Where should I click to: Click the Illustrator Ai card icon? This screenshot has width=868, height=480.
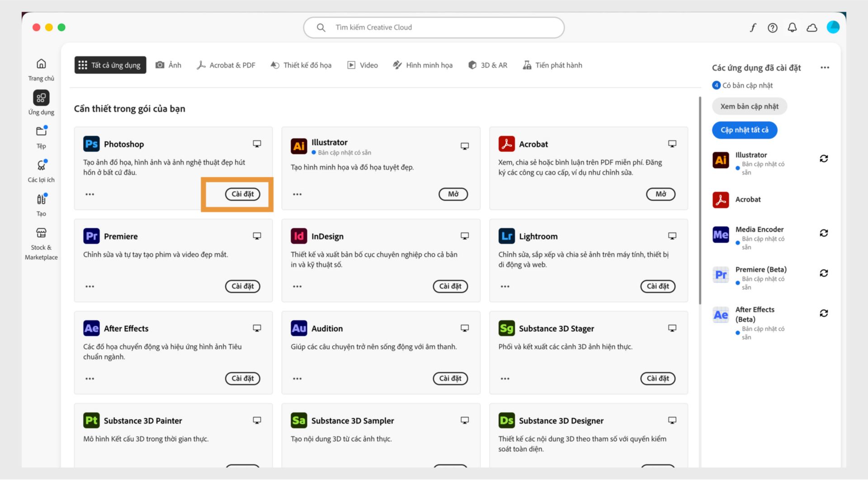299,146
